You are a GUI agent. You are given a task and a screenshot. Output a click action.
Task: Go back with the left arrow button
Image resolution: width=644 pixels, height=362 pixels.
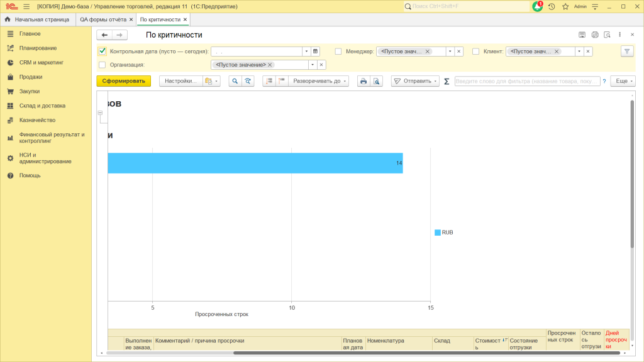(104, 35)
